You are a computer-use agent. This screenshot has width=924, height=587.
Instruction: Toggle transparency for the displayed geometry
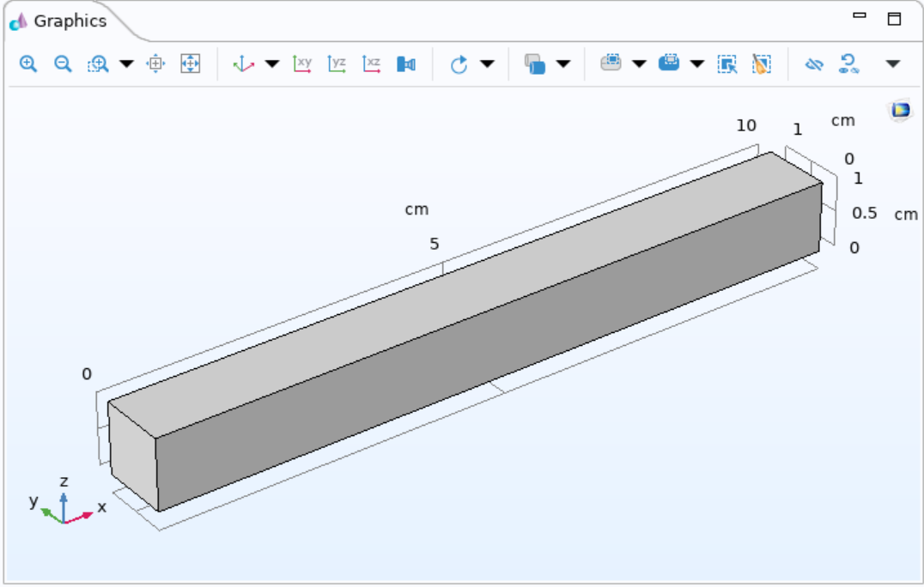536,64
